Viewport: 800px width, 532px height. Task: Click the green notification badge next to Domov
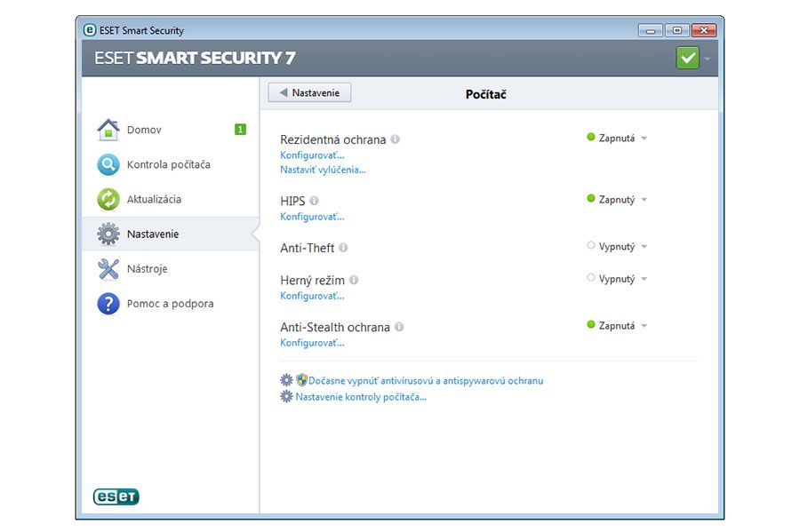240,130
